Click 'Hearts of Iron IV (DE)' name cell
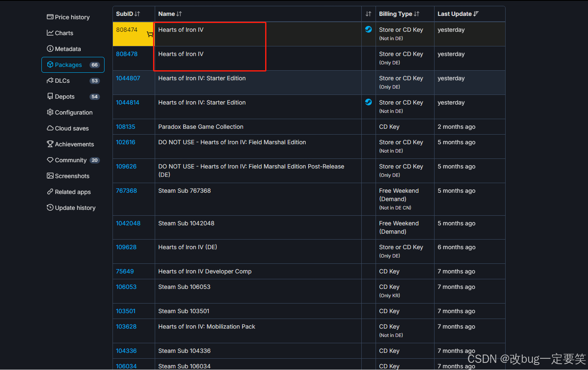Image resolution: width=588 pixels, height=370 pixels. (x=258, y=251)
